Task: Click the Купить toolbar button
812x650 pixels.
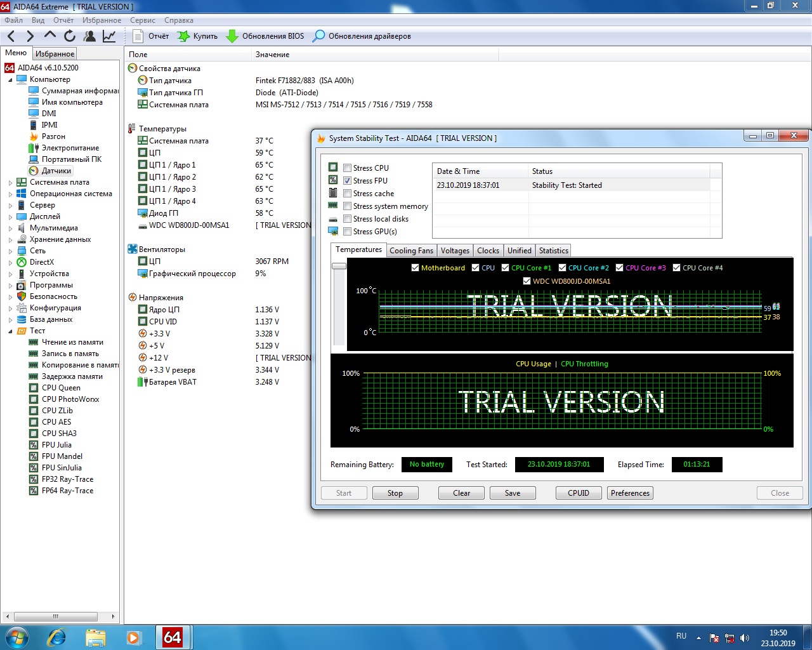Action: coord(197,36)
